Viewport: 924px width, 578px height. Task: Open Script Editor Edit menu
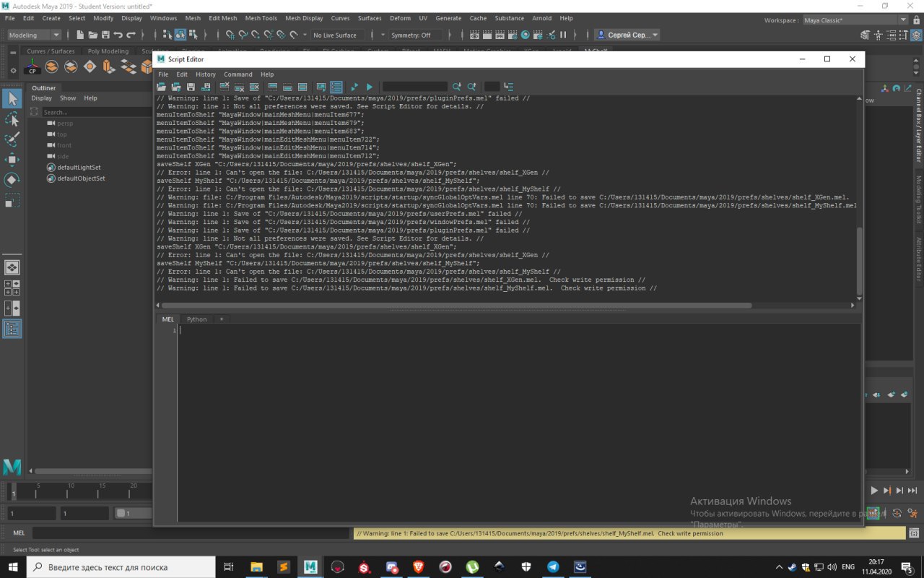182,74
